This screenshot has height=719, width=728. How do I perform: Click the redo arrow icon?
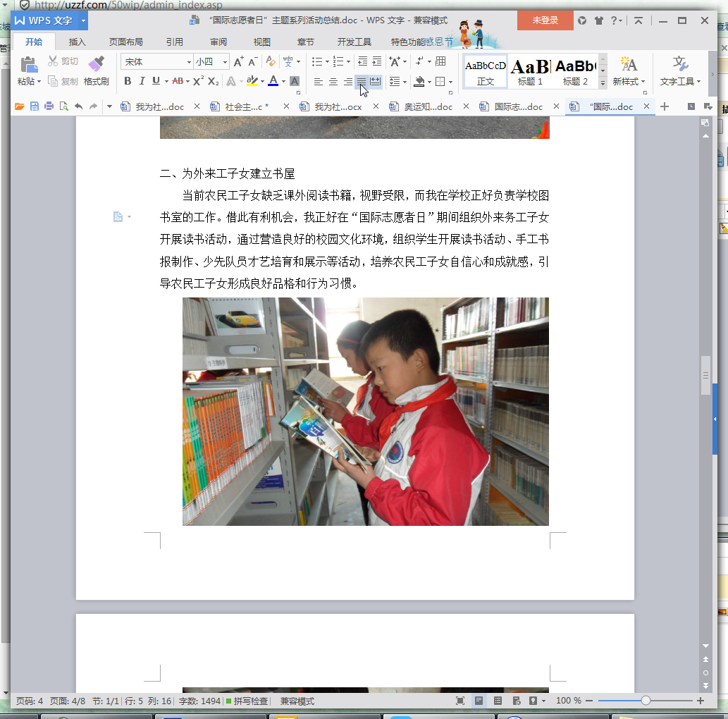(93, 107)
